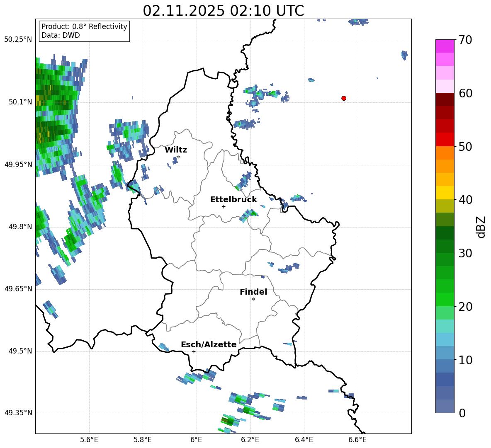Click the title 02.11.2025 02:10 UTC
491x448 pixels.
click(223, 11)
